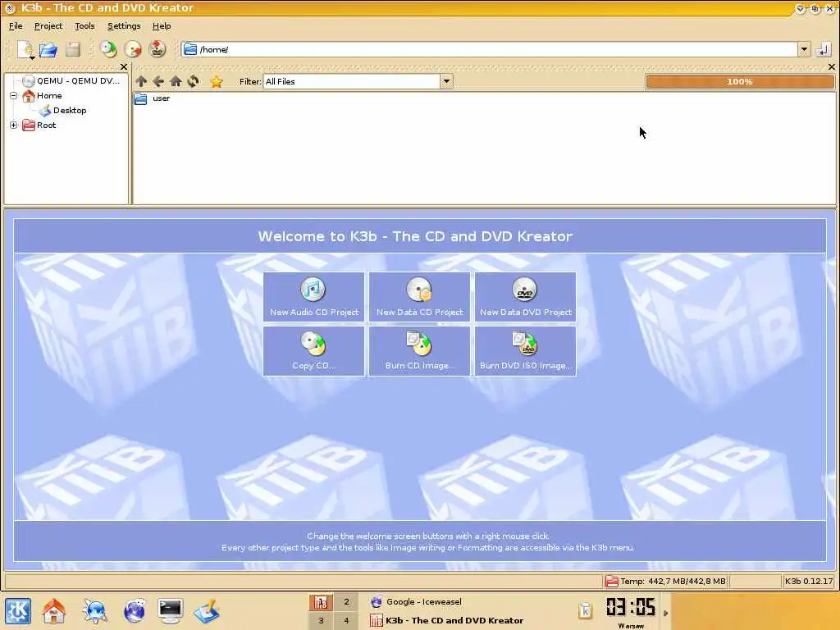The image size is (840, 630).
Task: Open the Project menu
Action: (x=48, y=25)
